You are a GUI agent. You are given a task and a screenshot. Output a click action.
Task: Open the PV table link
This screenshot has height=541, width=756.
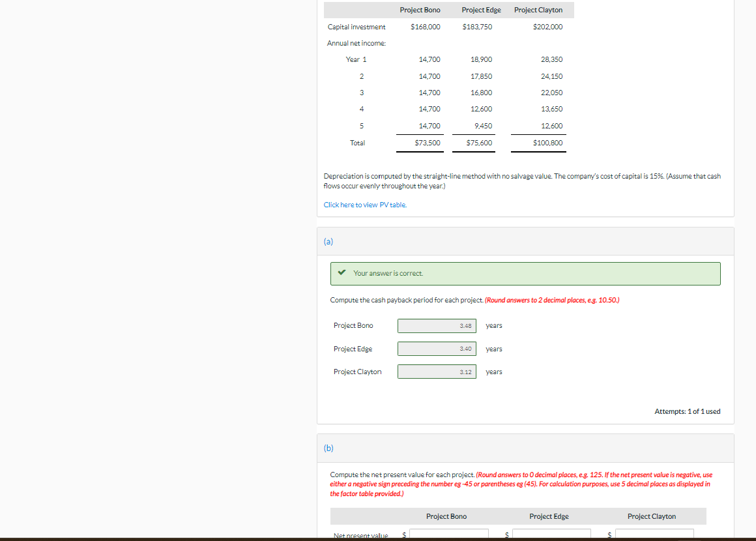click(364, 204)
